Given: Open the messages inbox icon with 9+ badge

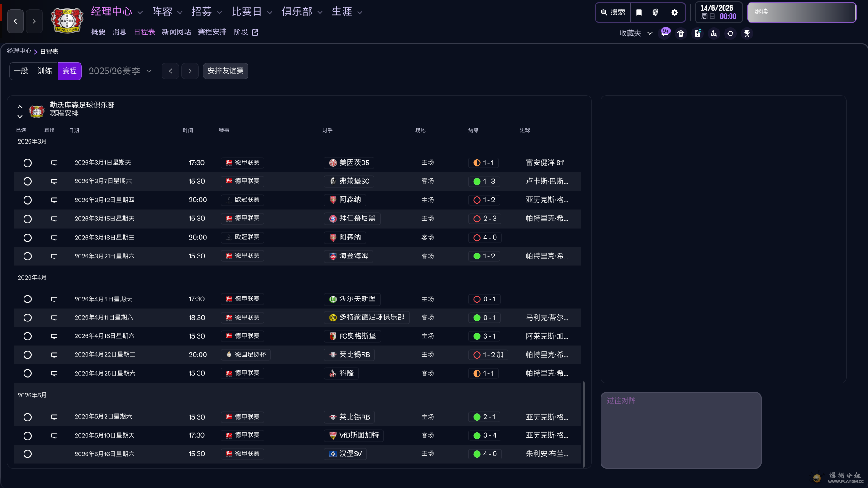Looking at the screenshot, I should pyautogui.click(x=664, y=33).
